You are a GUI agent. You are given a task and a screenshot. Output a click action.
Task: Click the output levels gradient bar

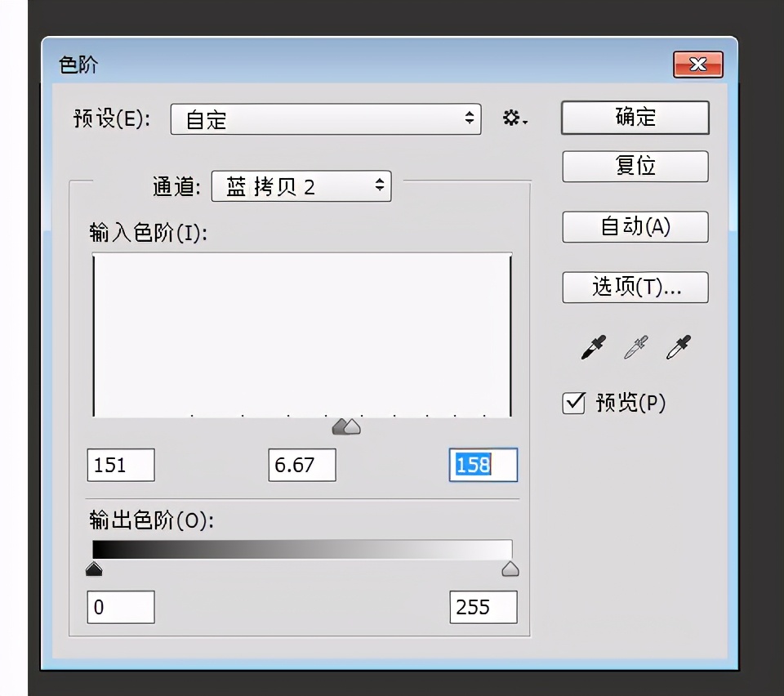click(x=301, y=548)
